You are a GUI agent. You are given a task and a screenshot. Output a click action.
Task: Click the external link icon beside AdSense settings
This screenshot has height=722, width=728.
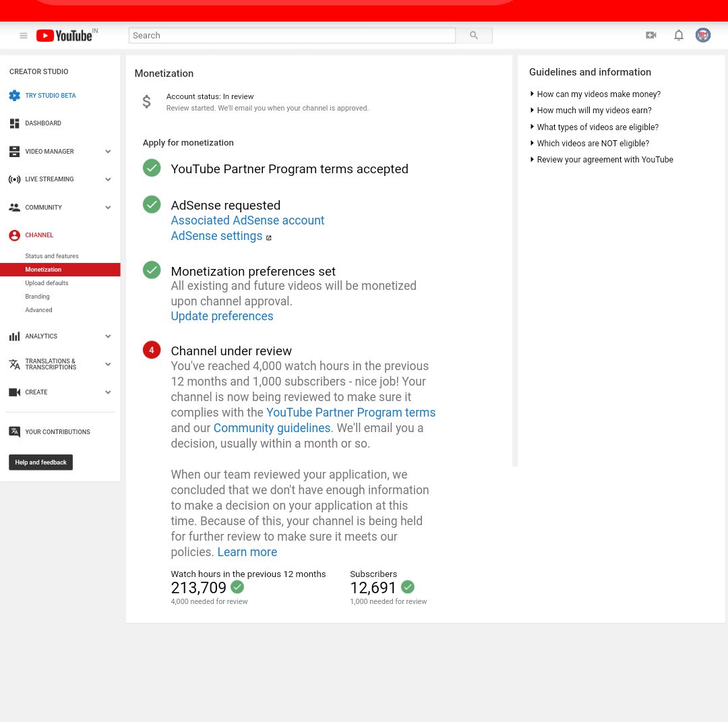(x=268, y=238)
